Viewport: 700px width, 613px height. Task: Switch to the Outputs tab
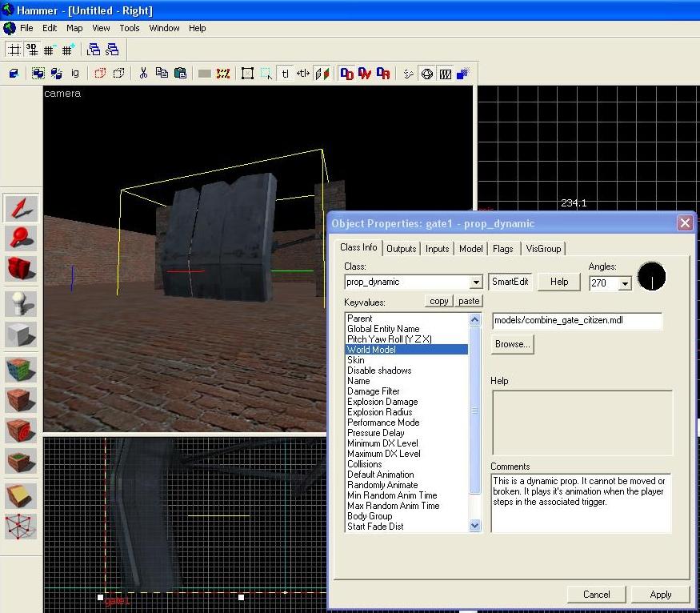[x=401, y=249]
